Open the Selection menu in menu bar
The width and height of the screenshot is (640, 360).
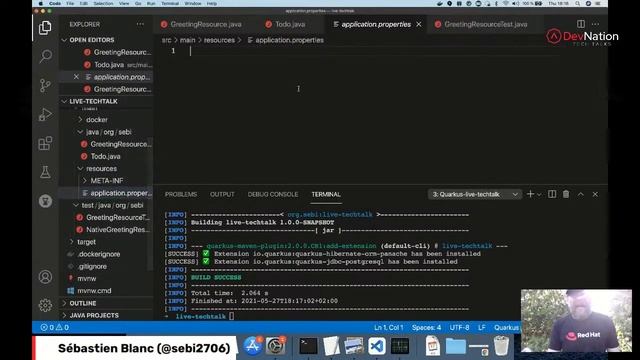[103, 4]
